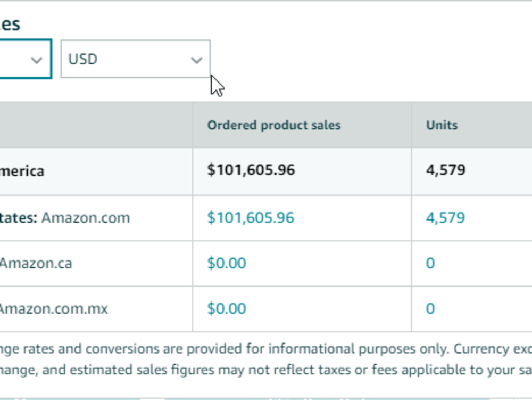Image resolution: width=532 pixels, height=400 pixels.
Task: Click the Sales section heading text
Action: 10,24
